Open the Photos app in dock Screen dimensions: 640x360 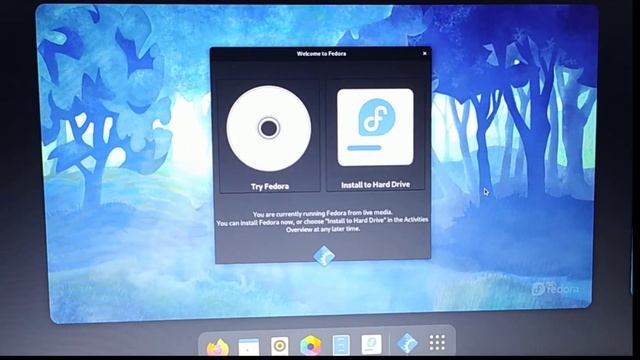pyautogui.click(x=311, y=346)
